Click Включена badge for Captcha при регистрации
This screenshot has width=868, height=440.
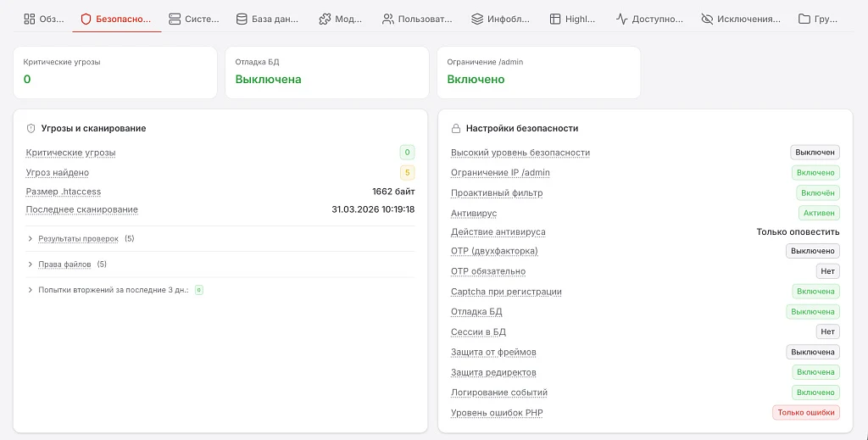(816, 291)
